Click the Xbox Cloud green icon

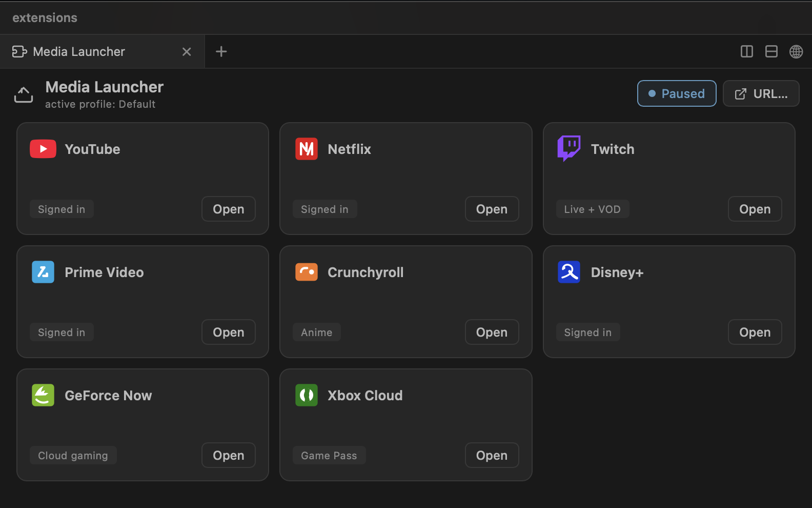tap(307, 395)
